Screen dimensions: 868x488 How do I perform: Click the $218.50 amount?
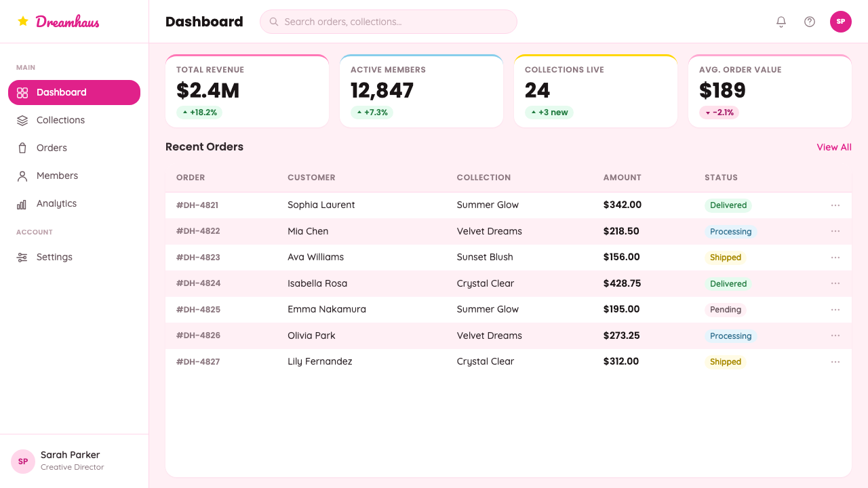coord(621,231)
